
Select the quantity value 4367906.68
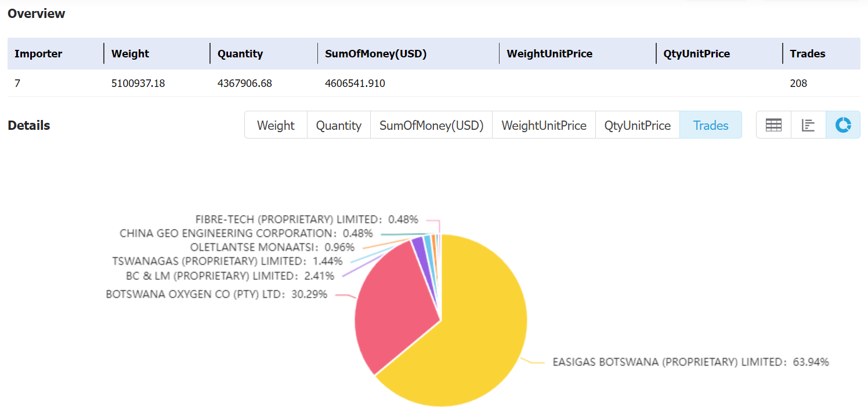pyautogui.click(x=245, y=83)
